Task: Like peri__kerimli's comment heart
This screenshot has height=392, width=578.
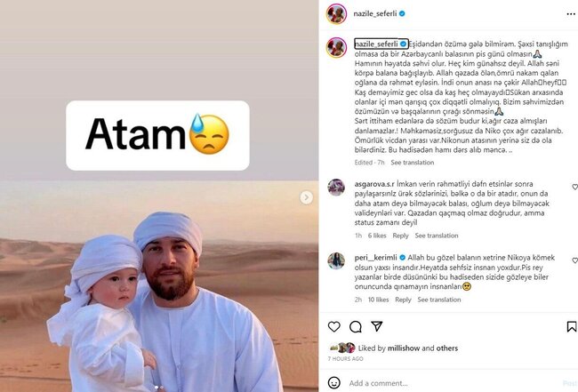Action: pos(574,260)
